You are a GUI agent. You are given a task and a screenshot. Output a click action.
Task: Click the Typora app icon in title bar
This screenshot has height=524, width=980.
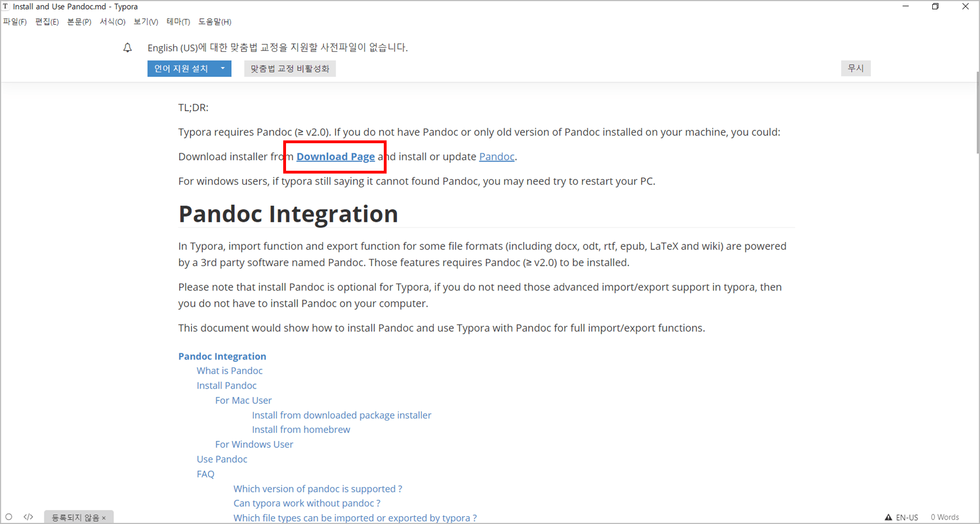click(x=6, y=7)
